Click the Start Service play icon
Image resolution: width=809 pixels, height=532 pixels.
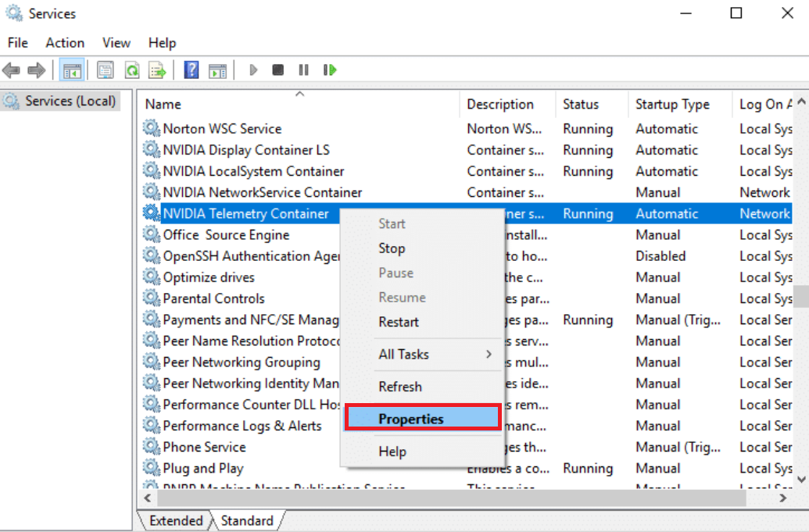pos(252,70)
